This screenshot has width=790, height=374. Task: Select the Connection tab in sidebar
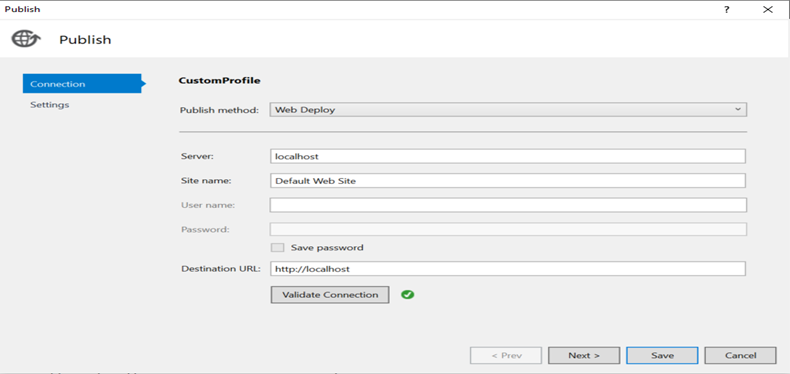tap(83, 84)
